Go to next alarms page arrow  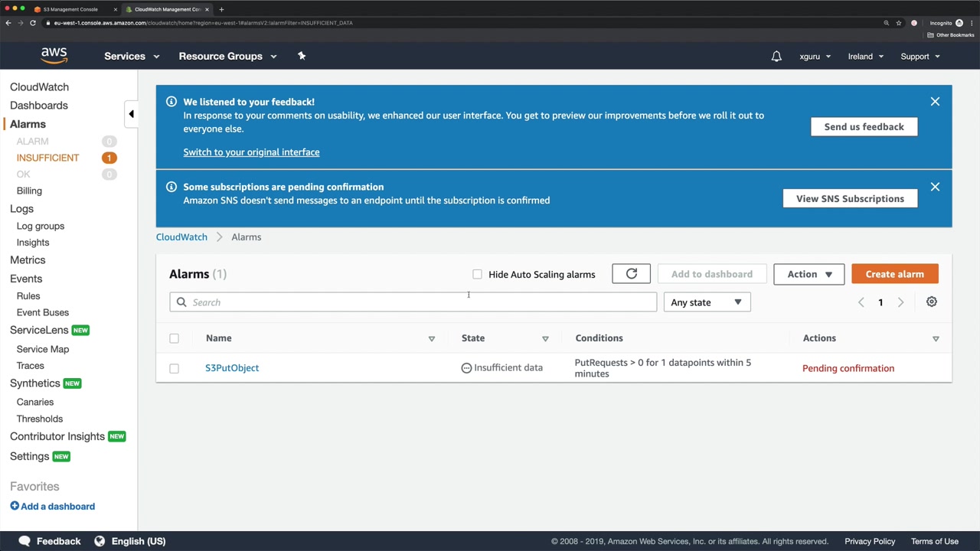tap(900, 302)
